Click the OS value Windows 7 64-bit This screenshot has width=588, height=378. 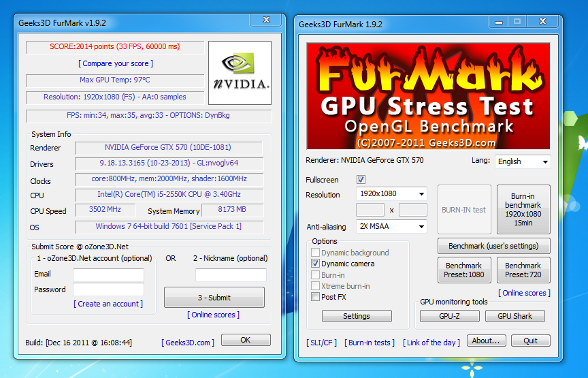(169, 226)
